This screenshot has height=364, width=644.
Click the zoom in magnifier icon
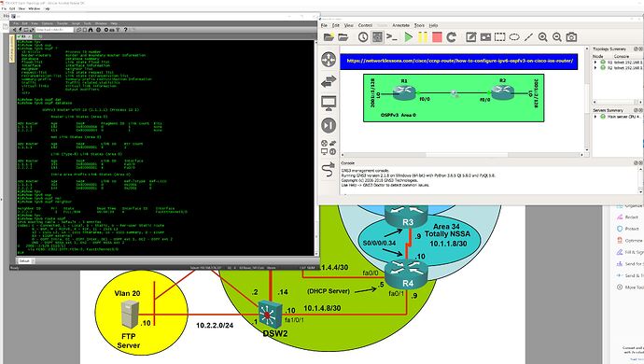click(x=542, y=37)
